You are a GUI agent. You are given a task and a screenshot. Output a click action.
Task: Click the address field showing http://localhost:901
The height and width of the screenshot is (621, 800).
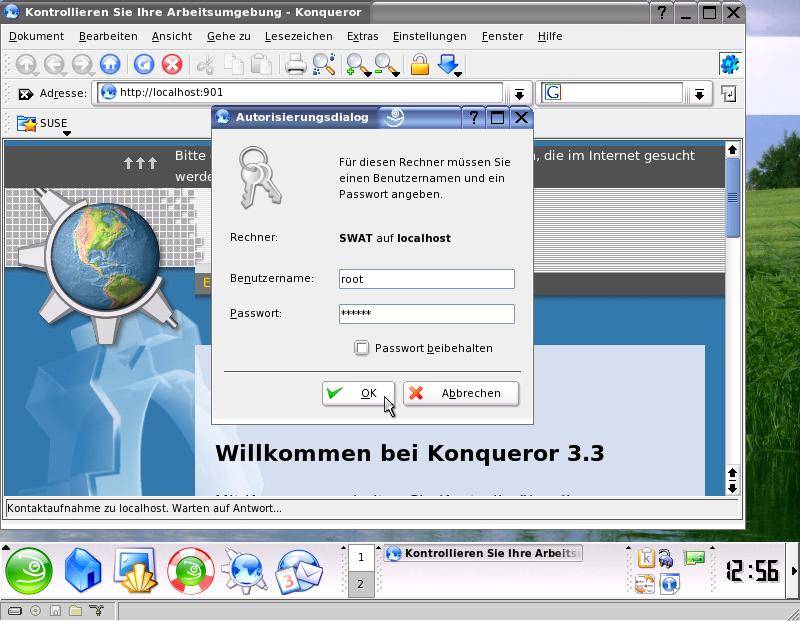click(299, 93)
